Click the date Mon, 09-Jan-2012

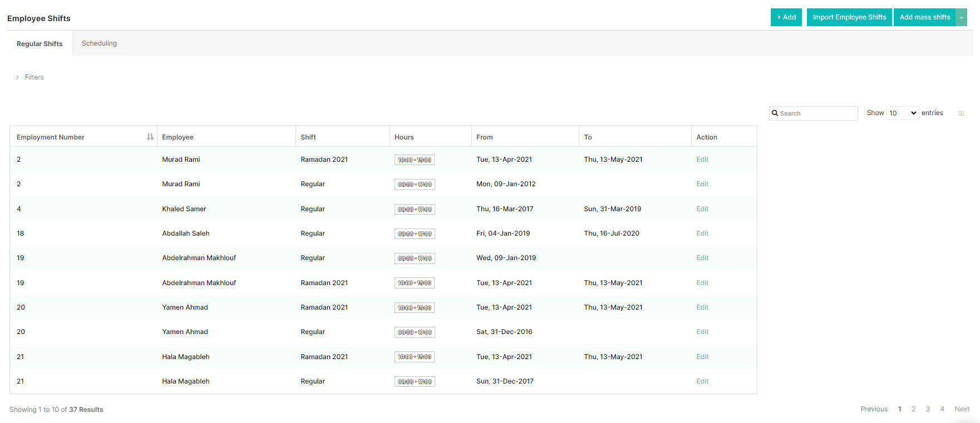click(x=506, y=184)
